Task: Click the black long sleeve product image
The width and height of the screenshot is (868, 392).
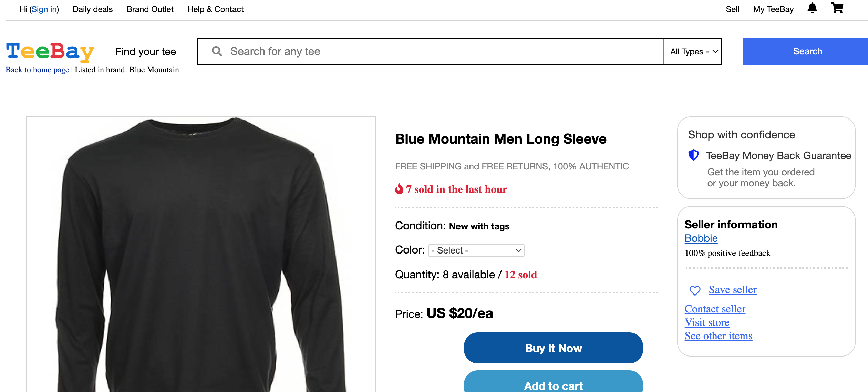Action: pos(201,254)
